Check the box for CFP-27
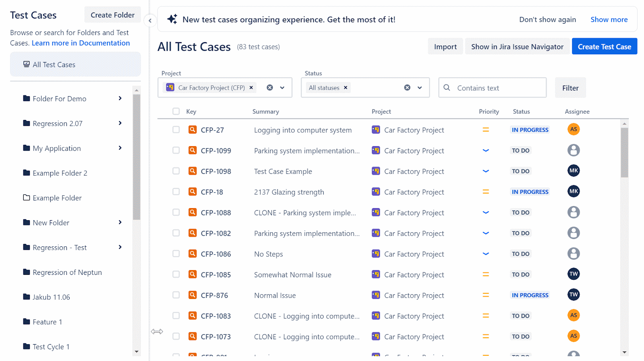Image resolution: width=644 pixels, height=361 pixels. pyautogui.click(x=176, y=130)
